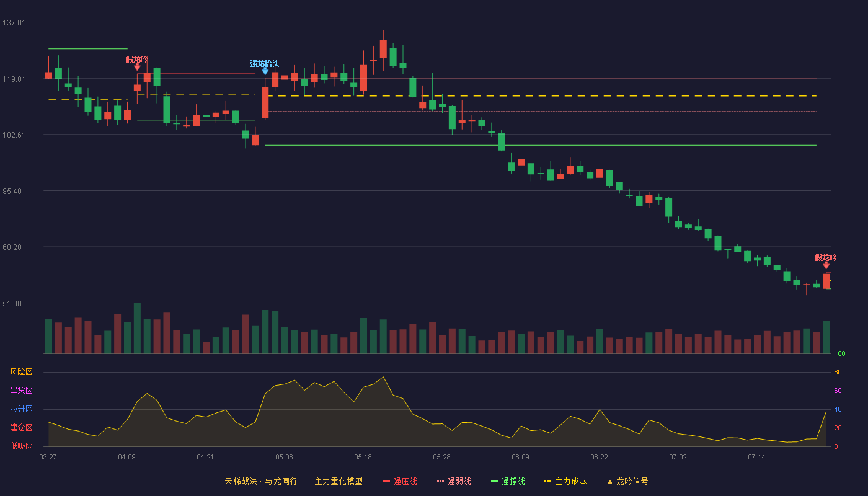Click the 低吸区 zone label
868x496 pixels.
21,446
